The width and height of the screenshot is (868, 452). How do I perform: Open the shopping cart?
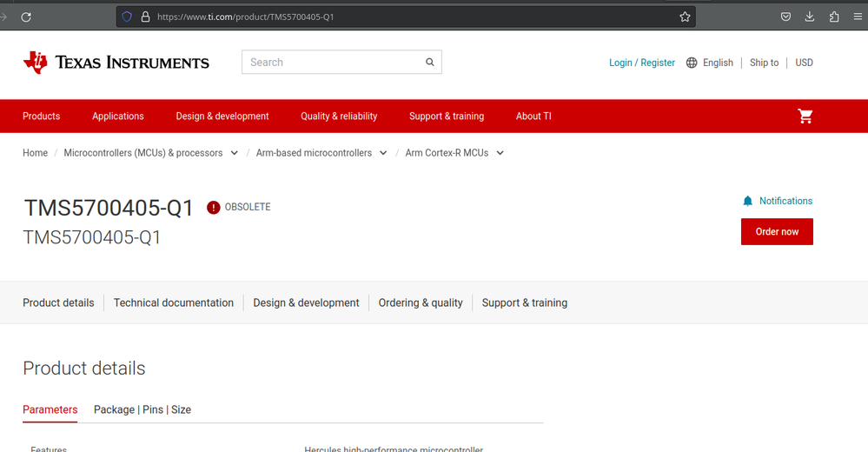click(805, 116)
